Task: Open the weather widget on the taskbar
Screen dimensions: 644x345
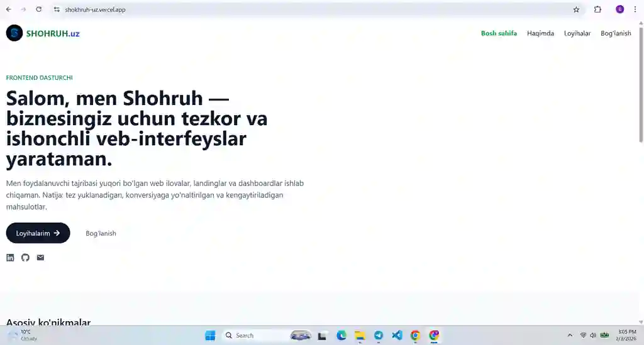Action: (x=23, y=335)
